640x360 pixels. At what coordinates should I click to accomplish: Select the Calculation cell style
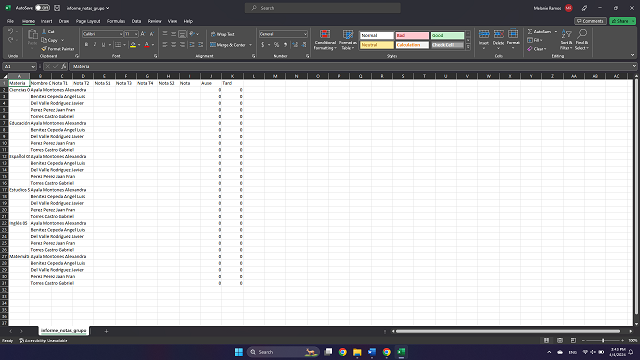(x=412, y=45)
